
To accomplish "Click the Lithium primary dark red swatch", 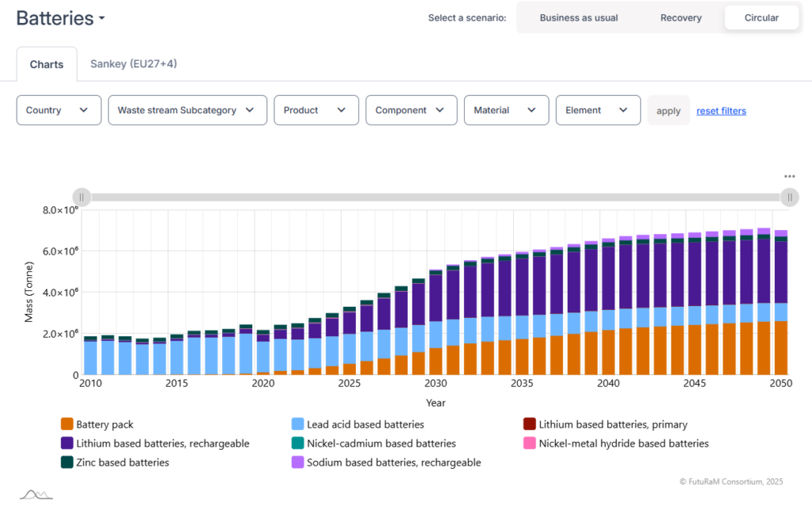I will [x=529, y=424].
